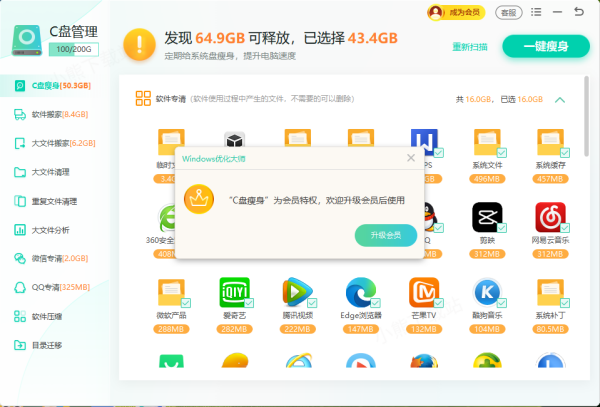Click the Firefox icon in bottom row

click(424, 361)
